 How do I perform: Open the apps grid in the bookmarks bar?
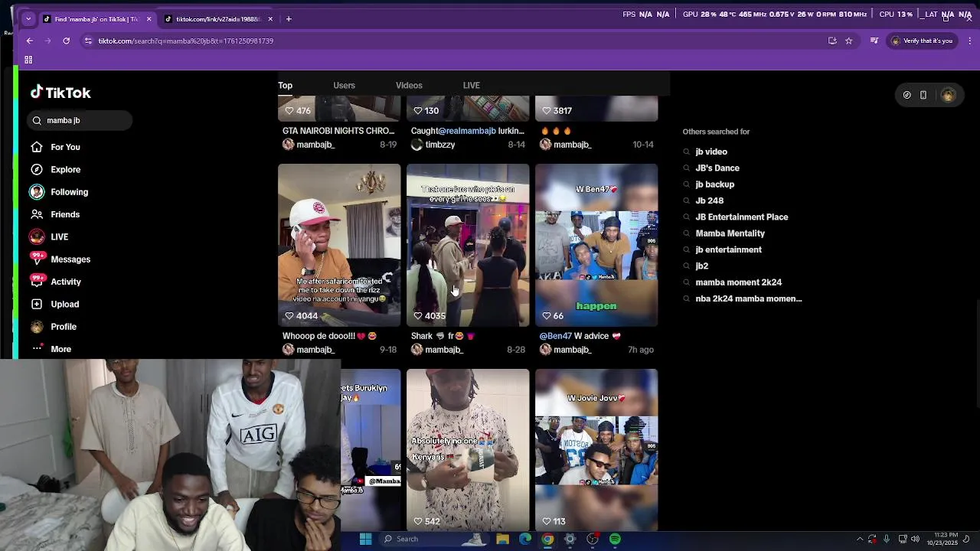pyautogui.click(x=28, y=60)
